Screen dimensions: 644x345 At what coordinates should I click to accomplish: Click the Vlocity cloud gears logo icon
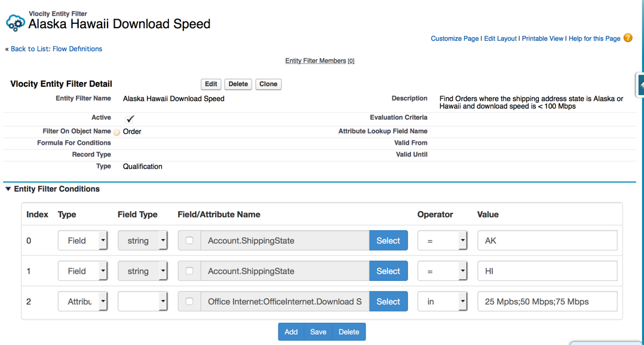tap(16, 23)
